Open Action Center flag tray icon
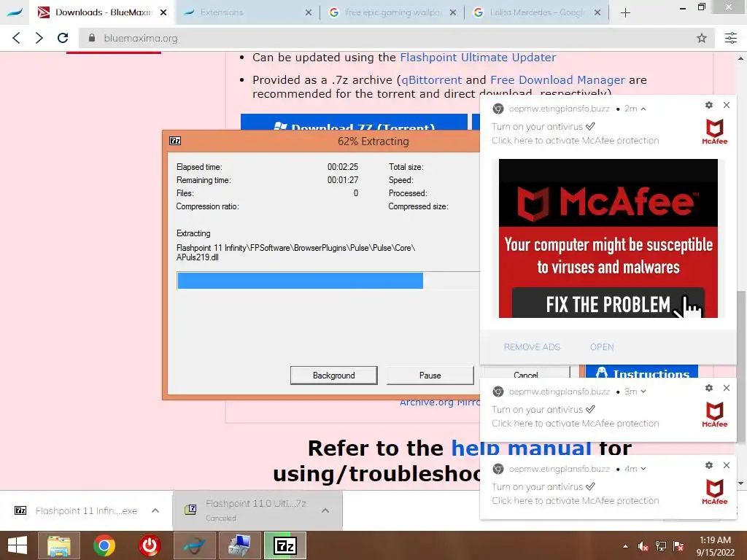Image resolution: width=747 pixels, height=560 pixels. point(678,546)
